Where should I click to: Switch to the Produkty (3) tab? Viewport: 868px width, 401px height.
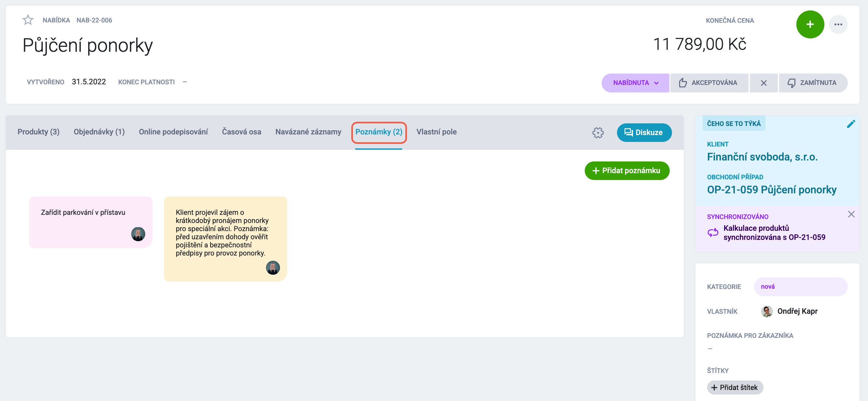click(38, 132)
